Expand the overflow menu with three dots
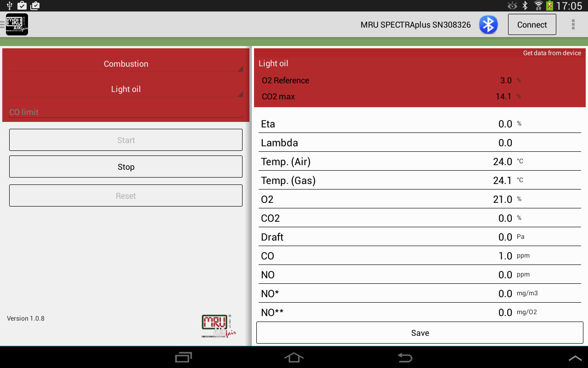The image size is (588, 368). [x=572, y=24]
